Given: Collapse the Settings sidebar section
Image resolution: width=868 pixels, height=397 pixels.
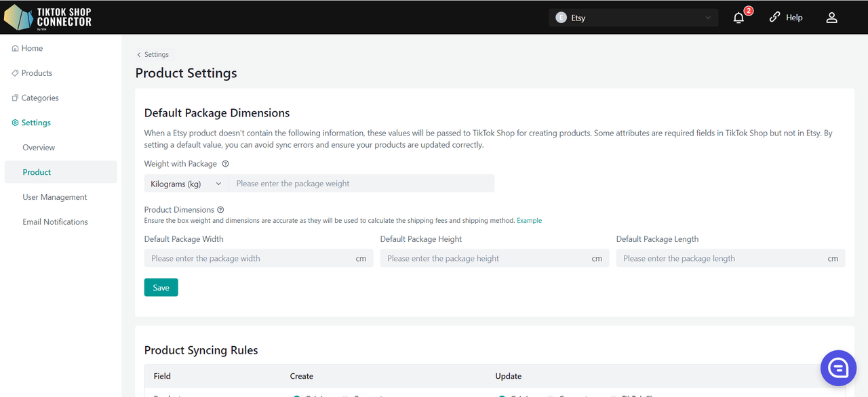Looking at the screenshot, I should [31, 123].
